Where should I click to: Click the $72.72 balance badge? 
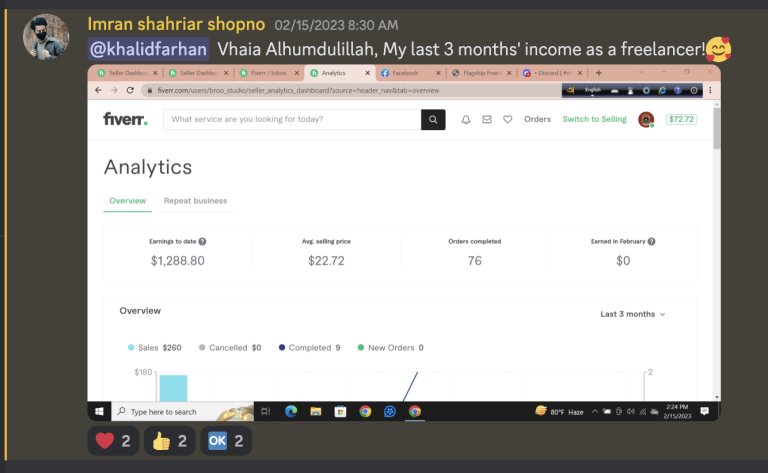pyautogui.click(x=681, y=119)
